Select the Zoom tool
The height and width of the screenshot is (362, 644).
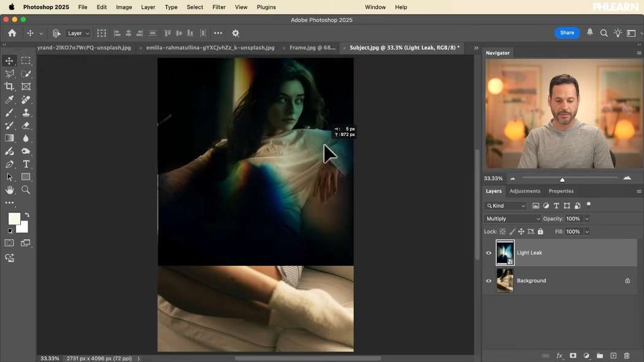(x=26, y=190)
